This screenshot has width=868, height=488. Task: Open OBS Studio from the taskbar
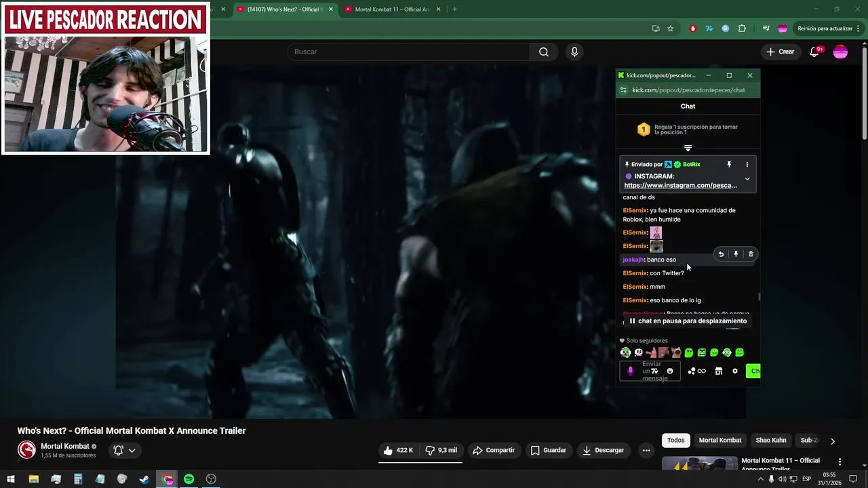pyautogui.click(x=212, y=479)
